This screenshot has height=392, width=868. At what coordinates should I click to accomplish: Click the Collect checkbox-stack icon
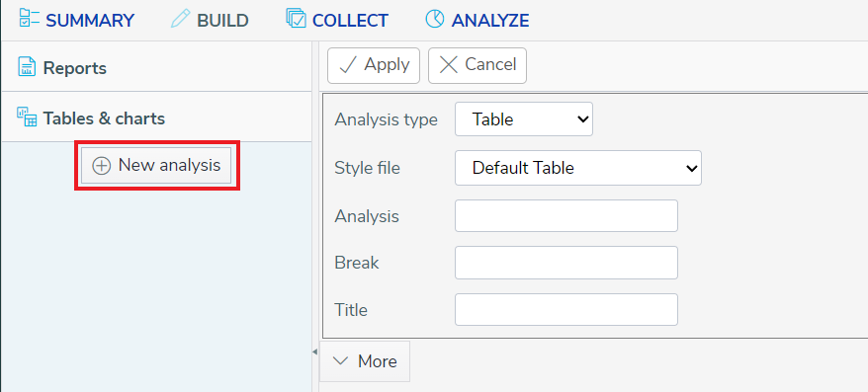(297, 18)
